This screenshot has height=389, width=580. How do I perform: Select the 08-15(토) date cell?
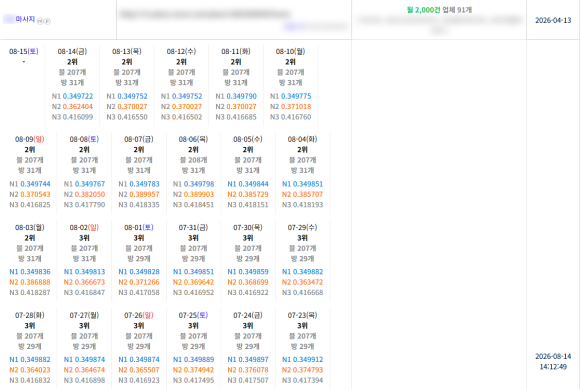click(24, 51)
